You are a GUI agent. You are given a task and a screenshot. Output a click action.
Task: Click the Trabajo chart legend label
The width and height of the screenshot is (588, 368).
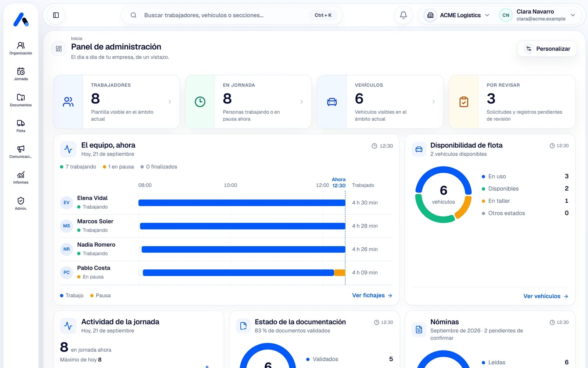(x=72, y=296)
